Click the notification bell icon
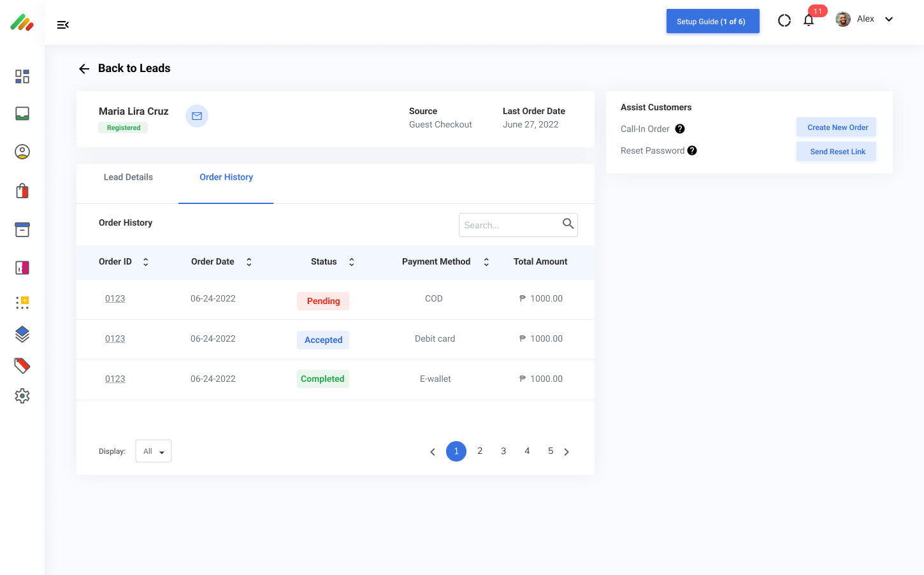The width and height of the screenshot is (924, 575). (x=809, y=20)
